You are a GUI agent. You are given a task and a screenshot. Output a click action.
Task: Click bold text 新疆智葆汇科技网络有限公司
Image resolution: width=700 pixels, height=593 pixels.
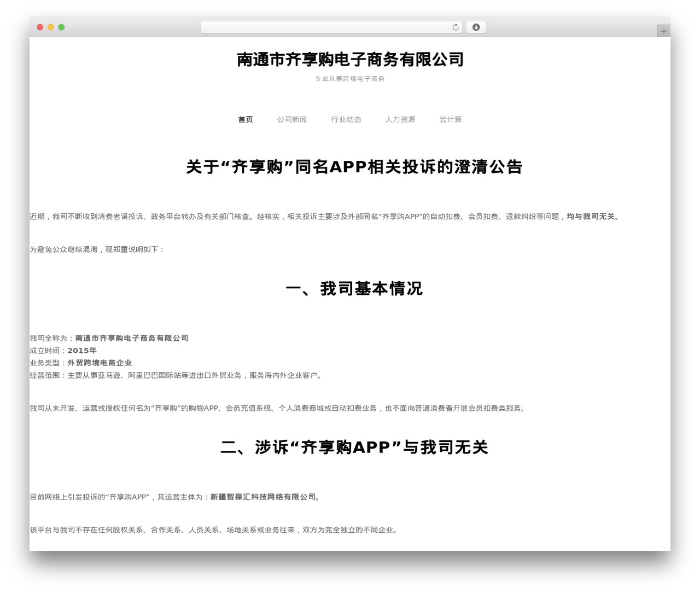coord(263,497)
